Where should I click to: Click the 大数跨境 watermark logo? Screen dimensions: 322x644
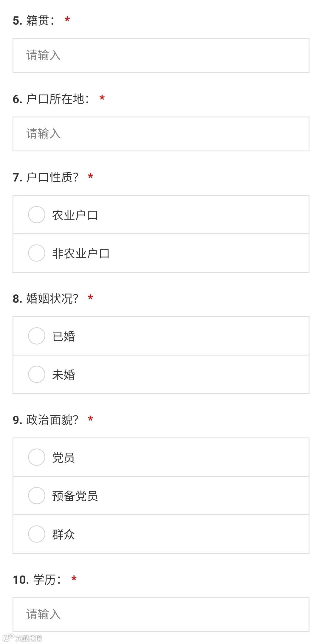click(23, 638)
